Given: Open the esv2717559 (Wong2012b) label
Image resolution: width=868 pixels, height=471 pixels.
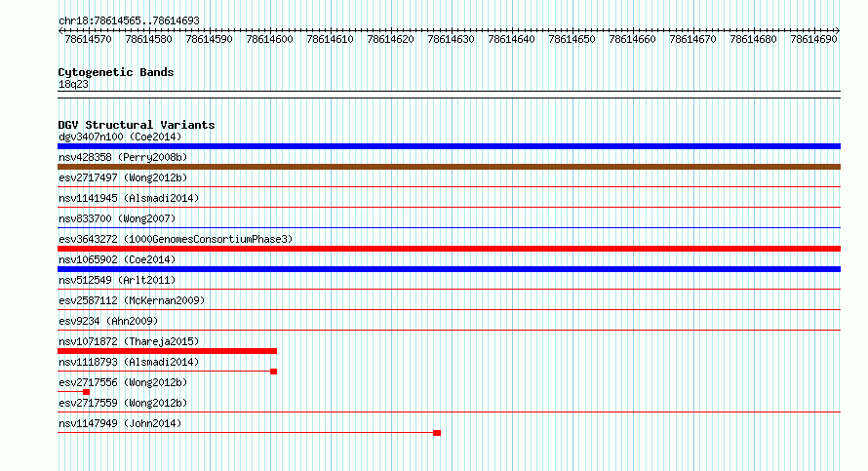Looking at the screenshot, I should pos(123,403).
